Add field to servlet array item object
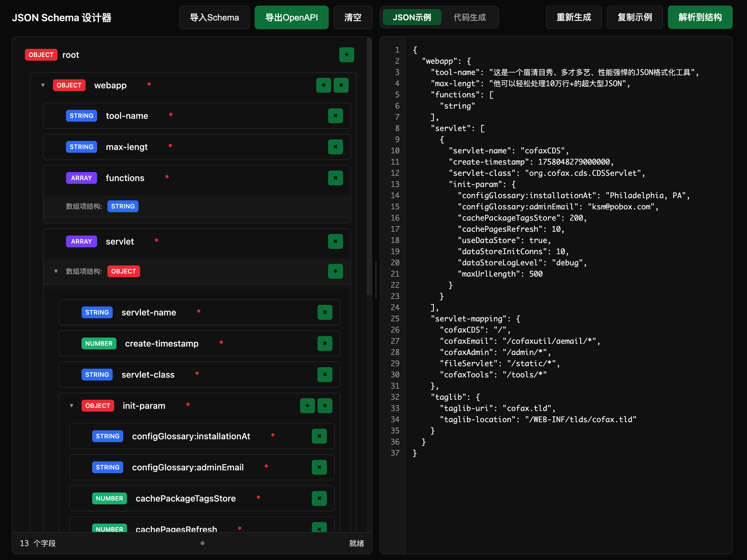 [x=335, y=271]
